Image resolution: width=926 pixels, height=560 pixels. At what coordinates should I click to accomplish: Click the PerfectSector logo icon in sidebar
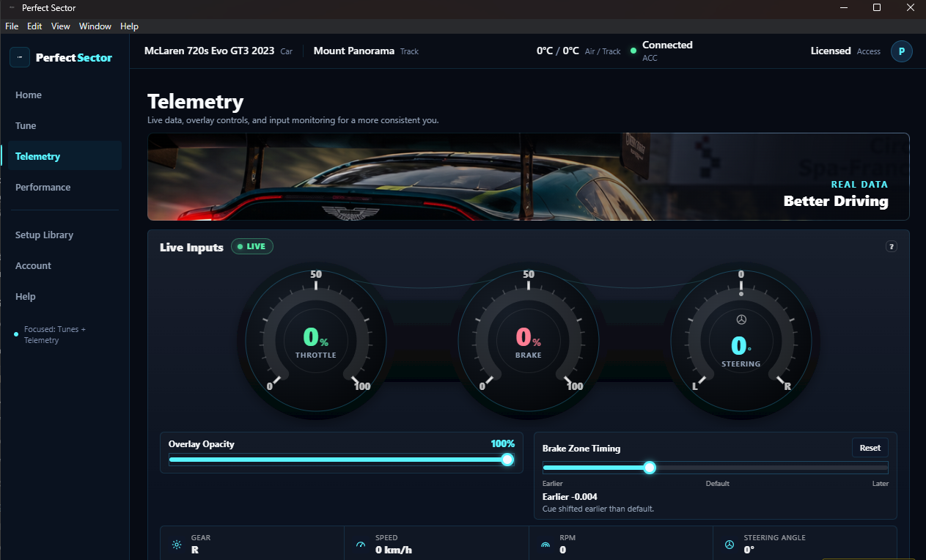coord(20,57)
